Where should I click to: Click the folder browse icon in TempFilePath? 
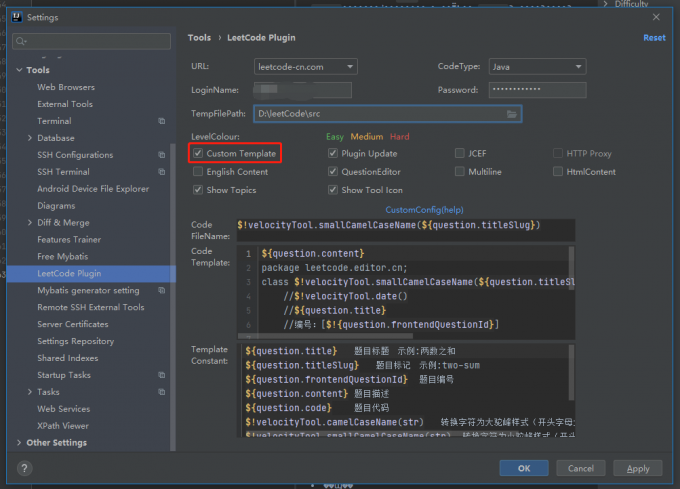coord(512,114)
